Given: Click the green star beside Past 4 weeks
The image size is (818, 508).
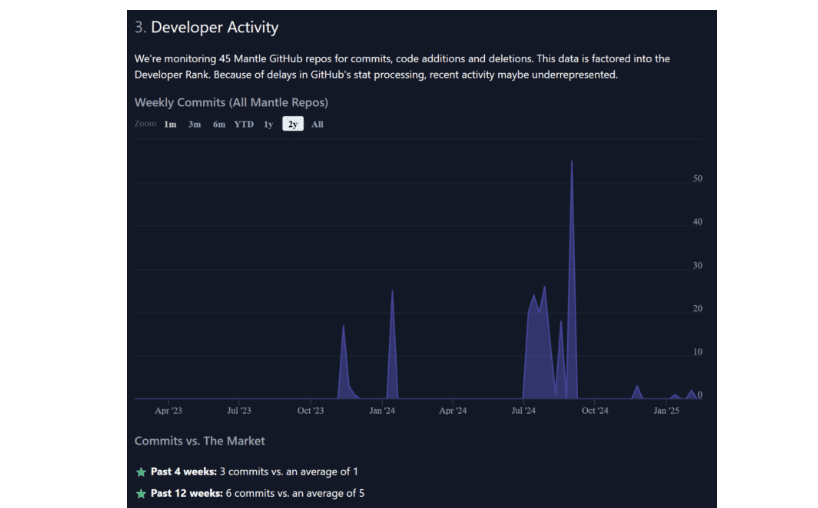Looking at the screenshot, I should coord(141,472).
